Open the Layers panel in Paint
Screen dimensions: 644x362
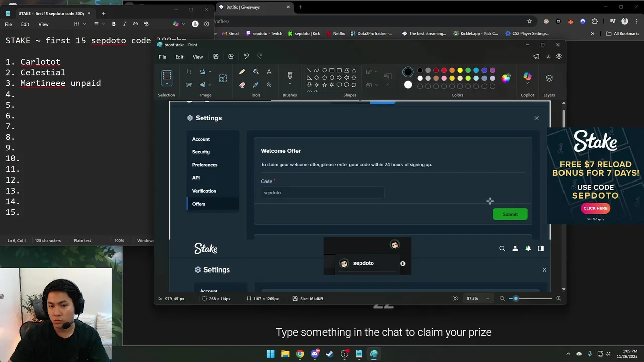549,78
